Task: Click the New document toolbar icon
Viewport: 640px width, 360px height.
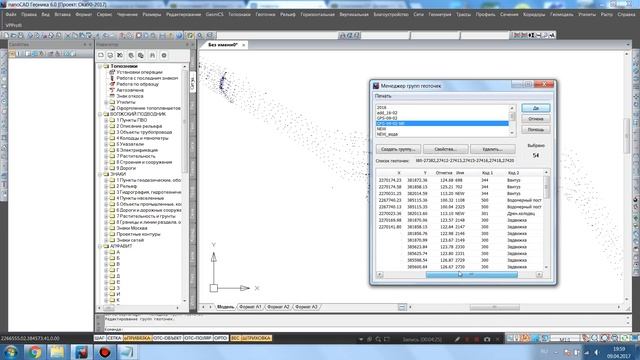Action: (x=6, y=36)
